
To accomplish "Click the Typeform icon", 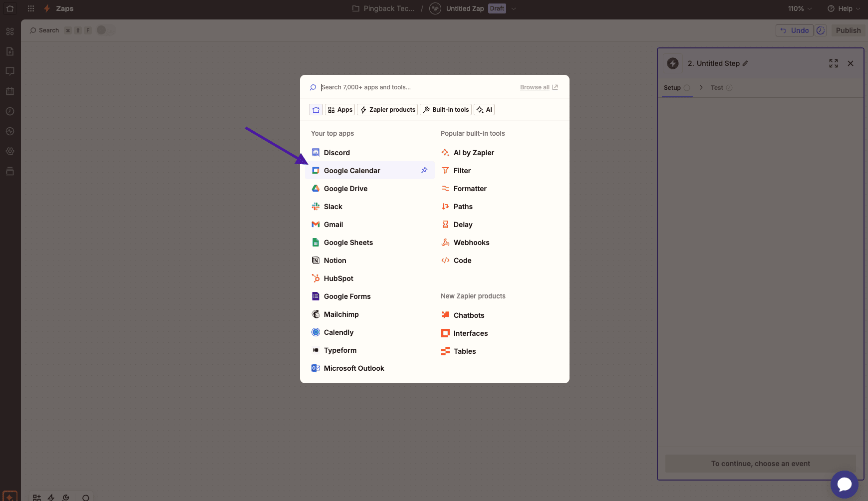I will pyautogui.click(x=315, y=350).
